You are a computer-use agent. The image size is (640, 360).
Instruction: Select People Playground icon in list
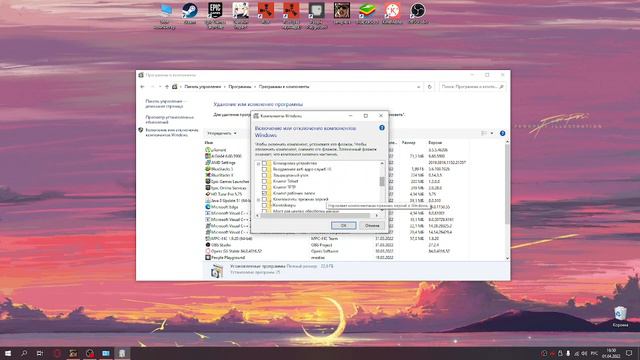tap(208, 258)
